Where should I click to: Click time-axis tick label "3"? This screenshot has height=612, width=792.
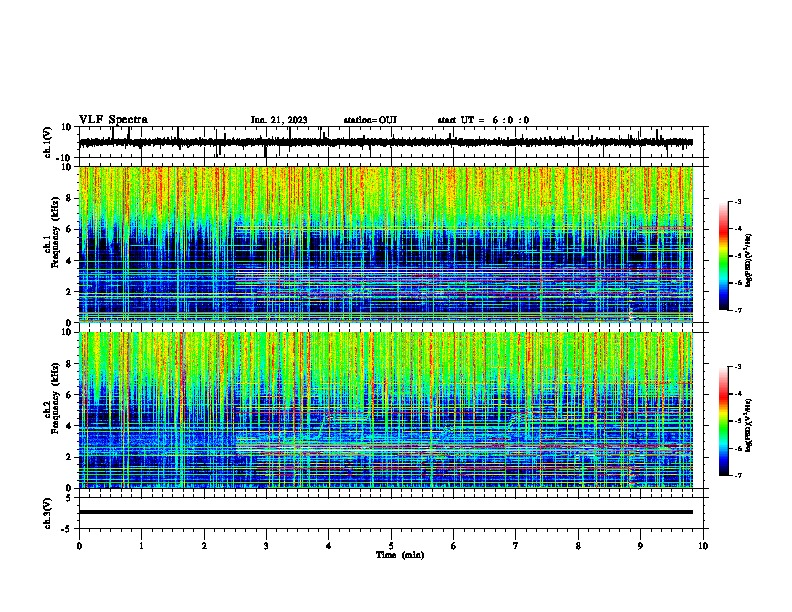[x=266, y=546]
